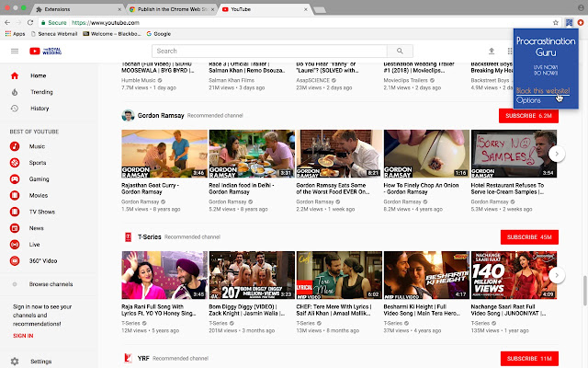Image resolution: width=588 pixels, height=368 pixels.
Task: Open the YouTube apps grid icon
Action: click(510, 51)
